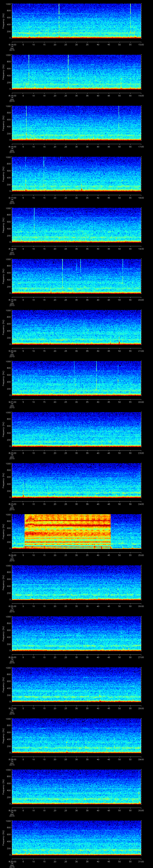Open the spectrogram starting at 8:23:00

[76, 480]
